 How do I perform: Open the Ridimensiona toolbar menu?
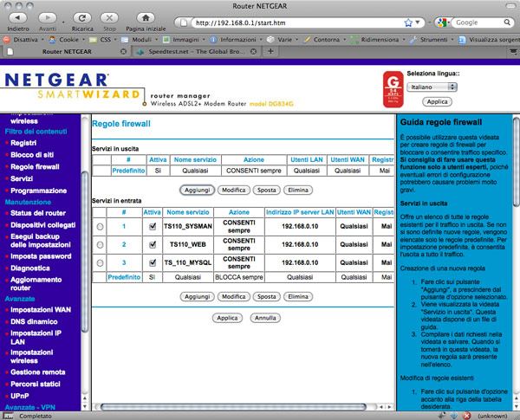click(x=377, y=40)
